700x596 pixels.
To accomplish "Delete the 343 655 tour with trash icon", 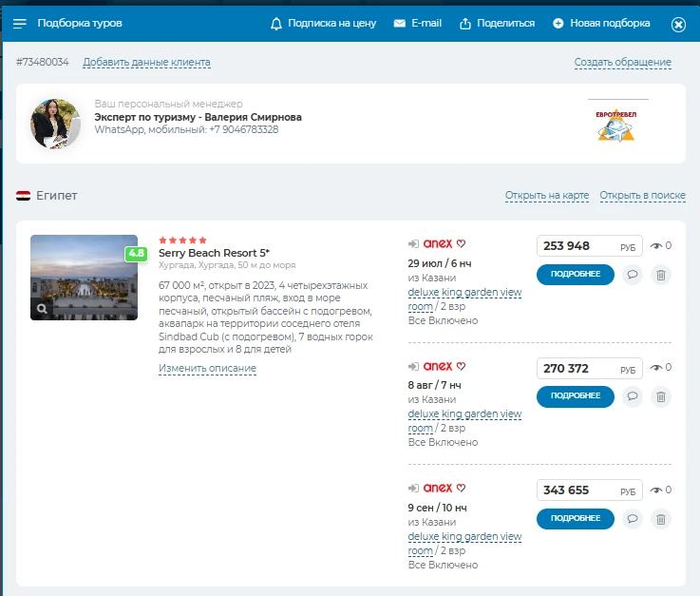I will (x=661, y=519).
